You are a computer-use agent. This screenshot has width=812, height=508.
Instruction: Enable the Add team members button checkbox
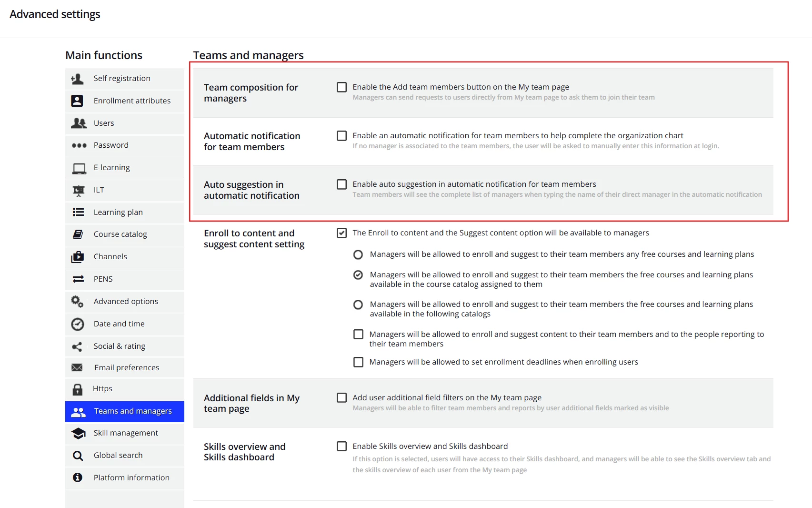[341, 87]
